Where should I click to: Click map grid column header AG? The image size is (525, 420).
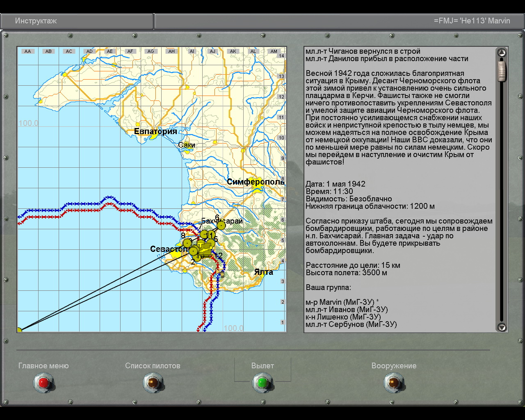pyautogui.click(x=151, y=51)
